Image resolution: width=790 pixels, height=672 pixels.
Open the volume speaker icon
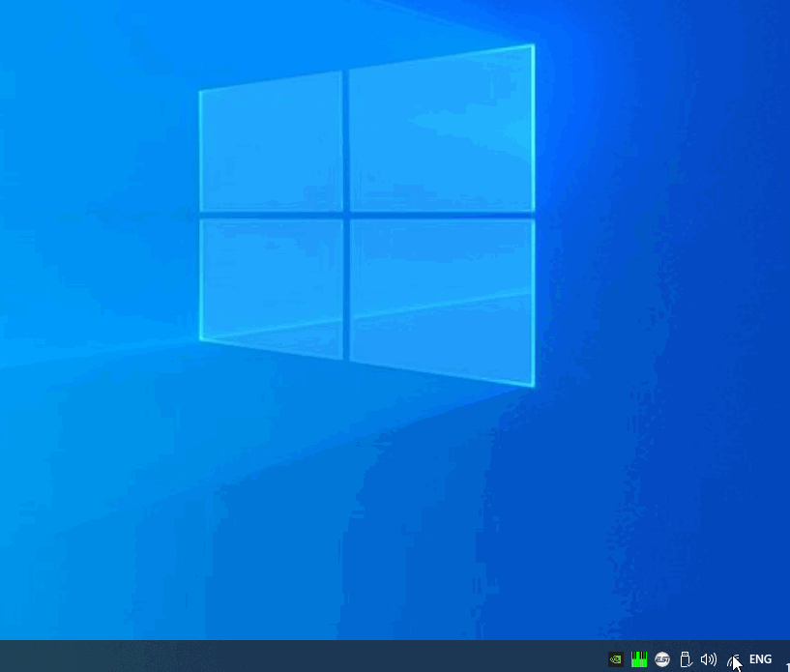coord(709,659)
